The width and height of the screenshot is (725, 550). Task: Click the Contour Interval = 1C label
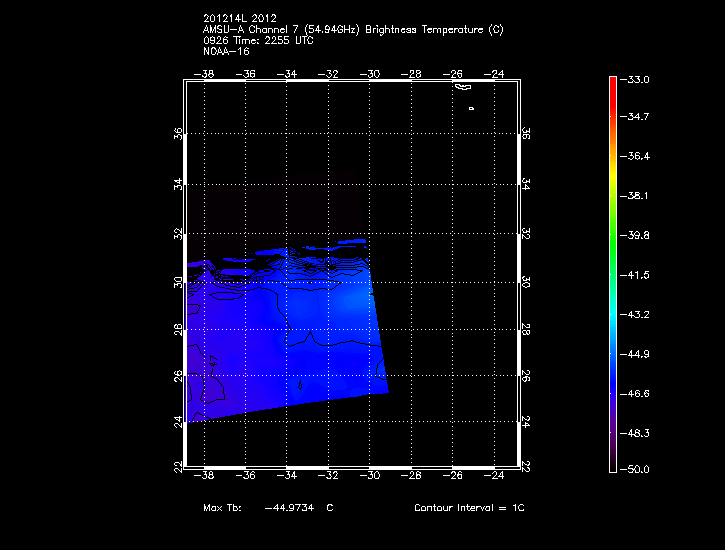469,508
